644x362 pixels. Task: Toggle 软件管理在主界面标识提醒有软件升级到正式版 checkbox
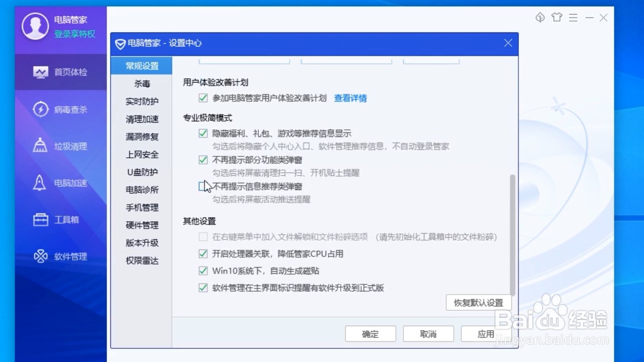coord(203,288)
